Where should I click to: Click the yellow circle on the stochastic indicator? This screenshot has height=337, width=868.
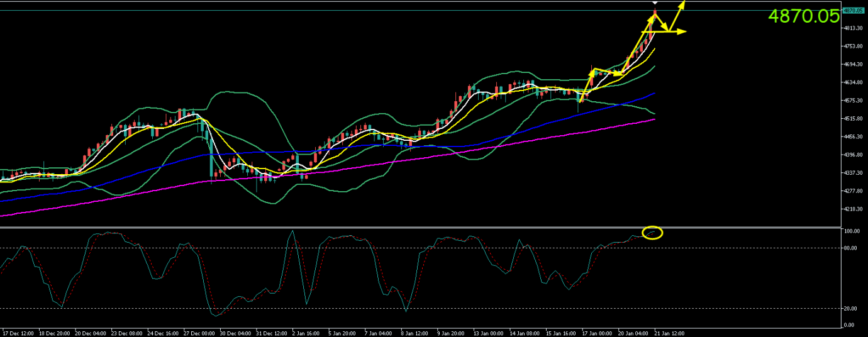(x=652, y=233)
